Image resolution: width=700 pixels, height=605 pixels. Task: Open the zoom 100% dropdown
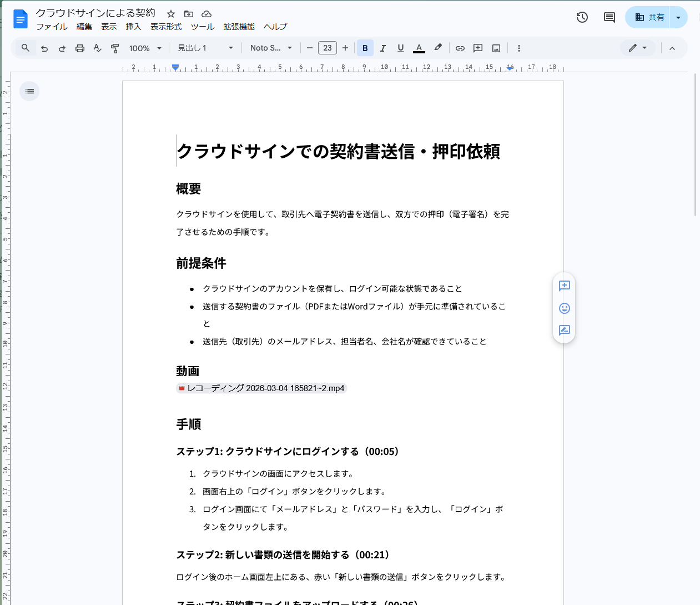145,48
